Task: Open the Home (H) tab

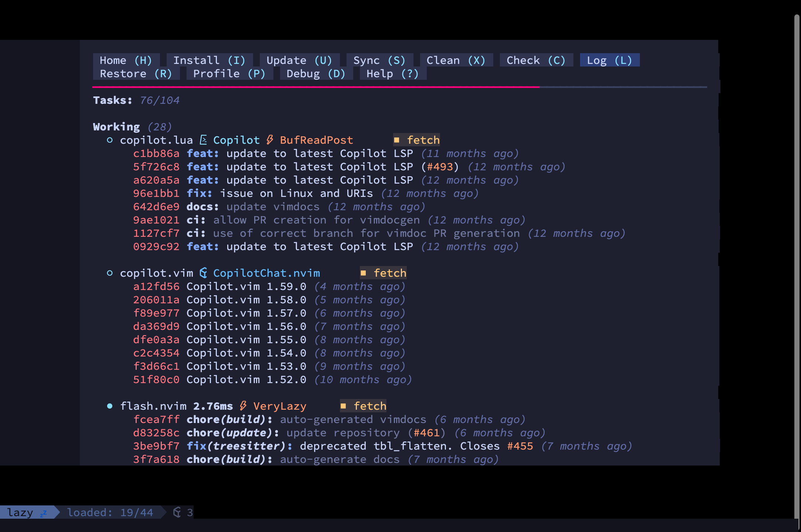Action: click(x=126, y=60)
